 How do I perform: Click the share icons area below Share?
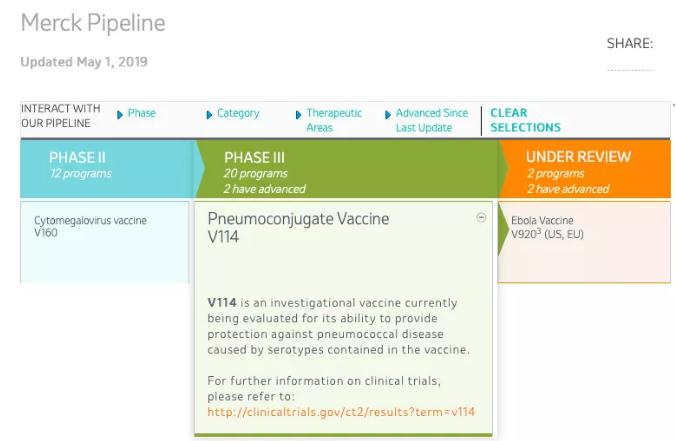click(629, 70)
